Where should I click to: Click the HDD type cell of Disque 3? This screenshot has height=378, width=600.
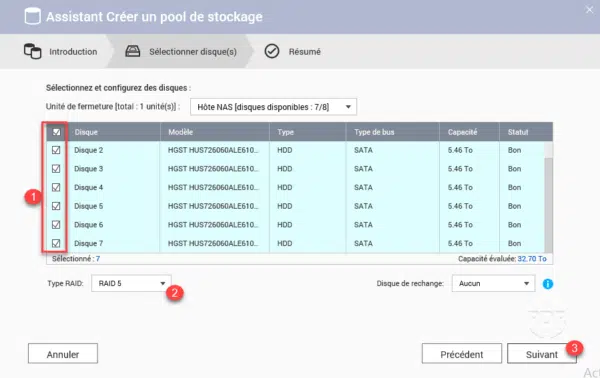point(285,169)
